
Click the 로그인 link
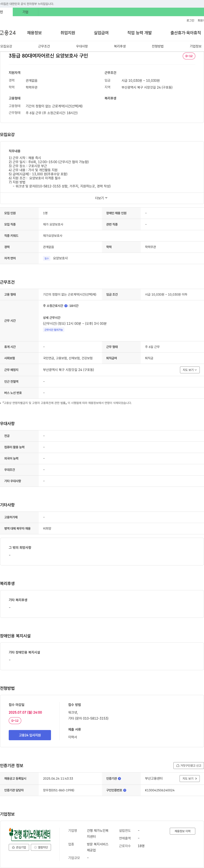point(190,21)
